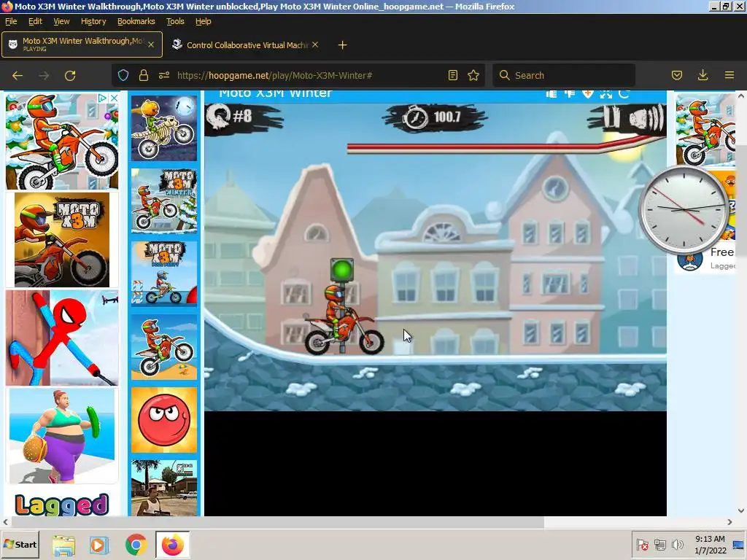Open the Edit menu

click(35, 21)
